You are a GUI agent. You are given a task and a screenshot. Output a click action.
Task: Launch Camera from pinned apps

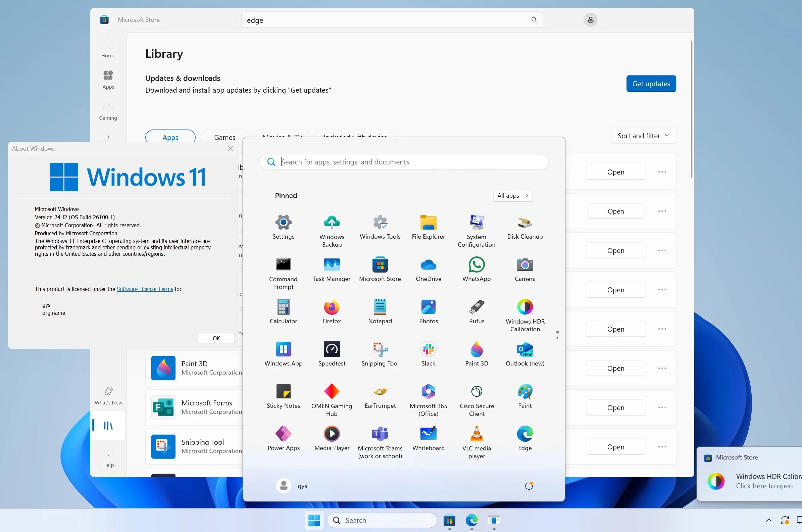click(x=525, y=270)
